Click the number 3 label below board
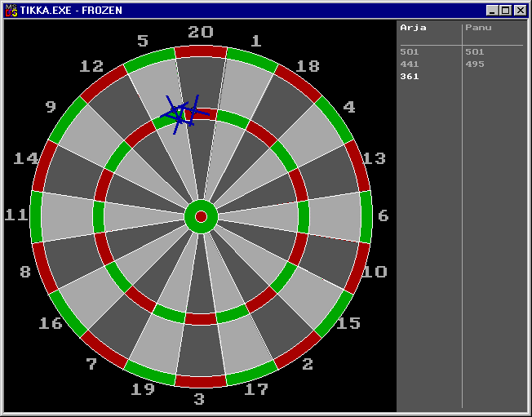The height and width of the screenshot is (417, 532). pos(199,399)
